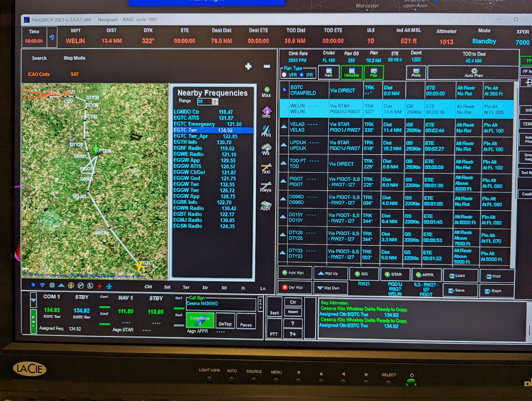Viewport: 532px width, 401px height.
Task: Toggle the Lo airways map layer
Action: pos(263,288)
